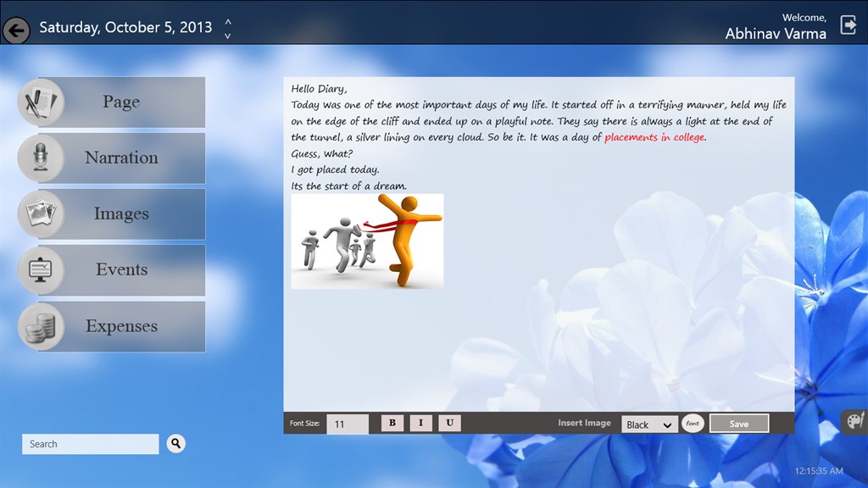
Task: Click the sign out icon
Action: [x=848, y=25]
